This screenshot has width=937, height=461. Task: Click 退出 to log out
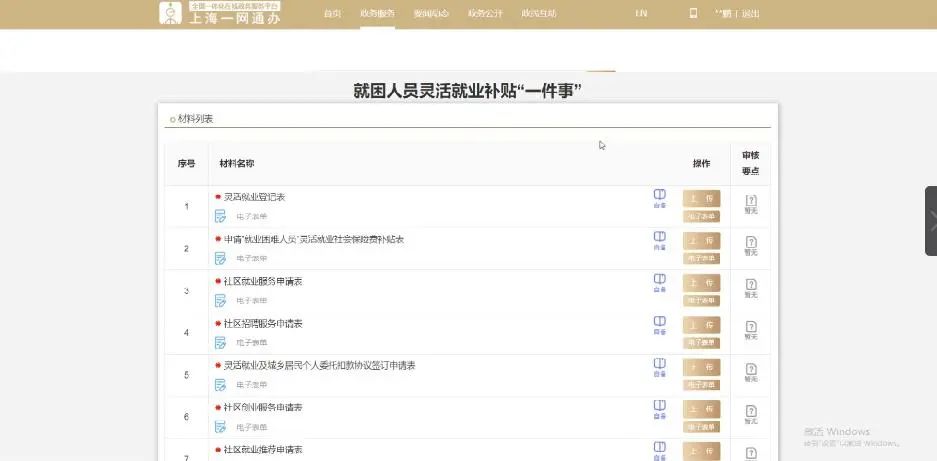pos(750,14)
